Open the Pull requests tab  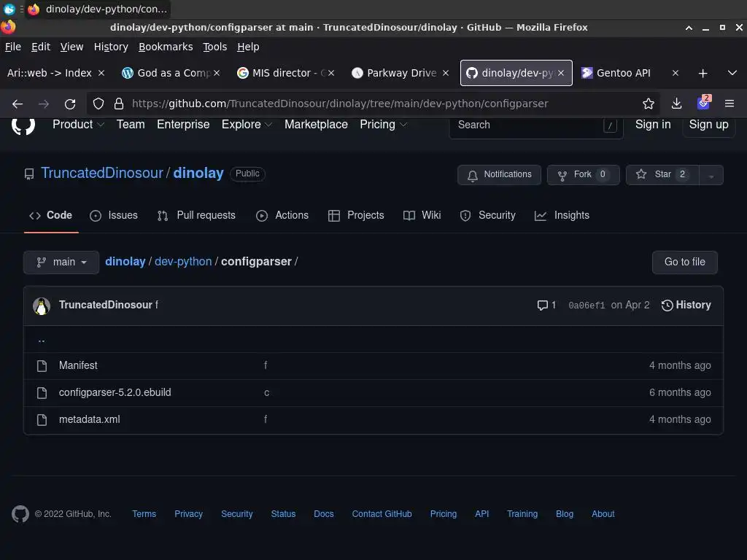(196, 215)
